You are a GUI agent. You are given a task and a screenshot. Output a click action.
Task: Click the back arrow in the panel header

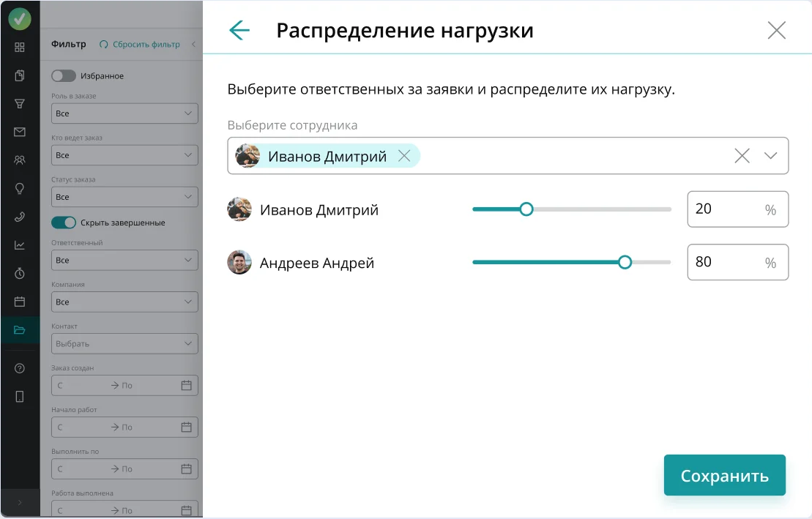239,30
